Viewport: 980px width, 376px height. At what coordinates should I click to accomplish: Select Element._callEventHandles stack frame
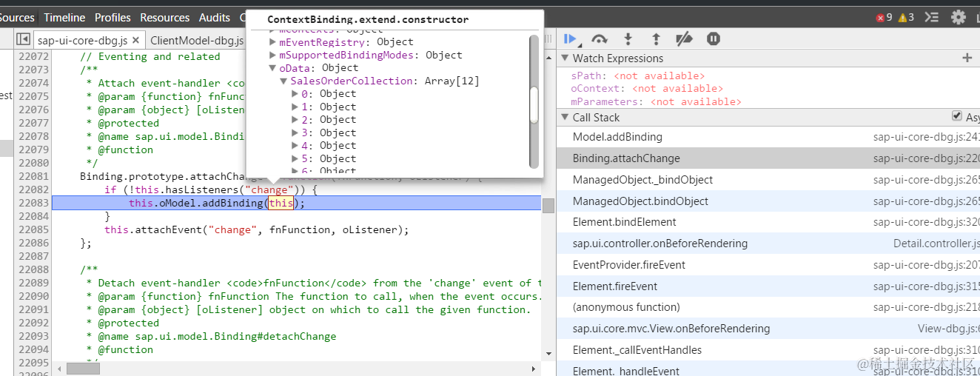click(x=768, y=350)
